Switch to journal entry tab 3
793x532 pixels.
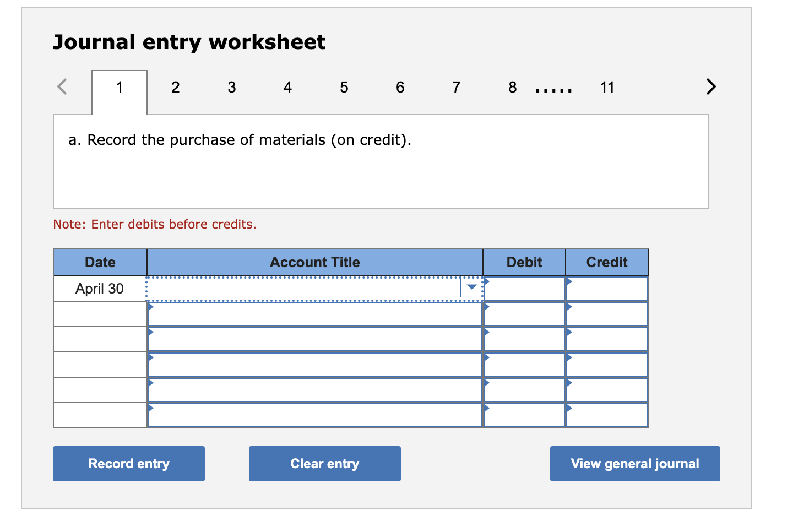point(231,87)
